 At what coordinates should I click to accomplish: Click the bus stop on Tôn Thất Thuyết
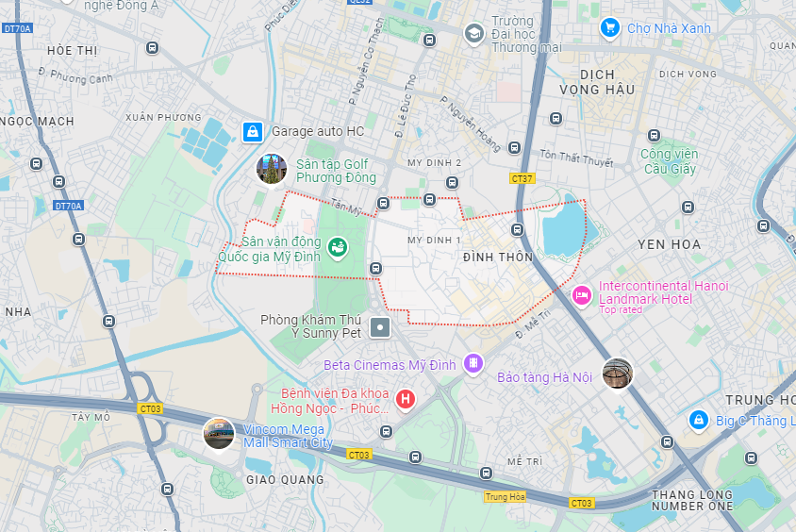click(x=514, y=148)
